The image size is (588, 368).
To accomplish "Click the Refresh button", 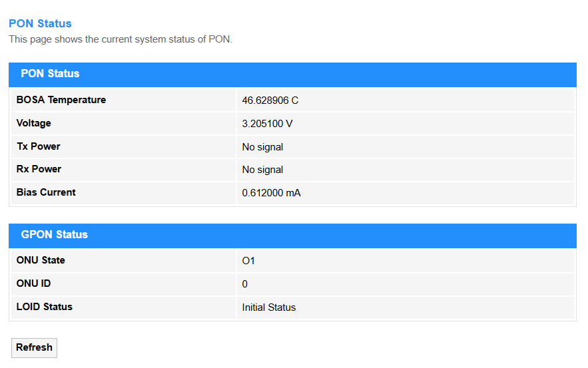I will point(34,348).
